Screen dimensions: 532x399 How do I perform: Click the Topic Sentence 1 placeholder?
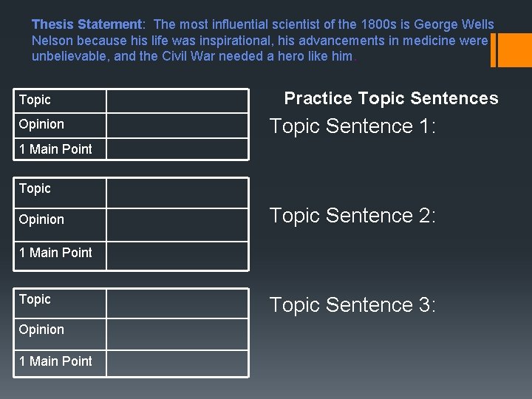352,126
